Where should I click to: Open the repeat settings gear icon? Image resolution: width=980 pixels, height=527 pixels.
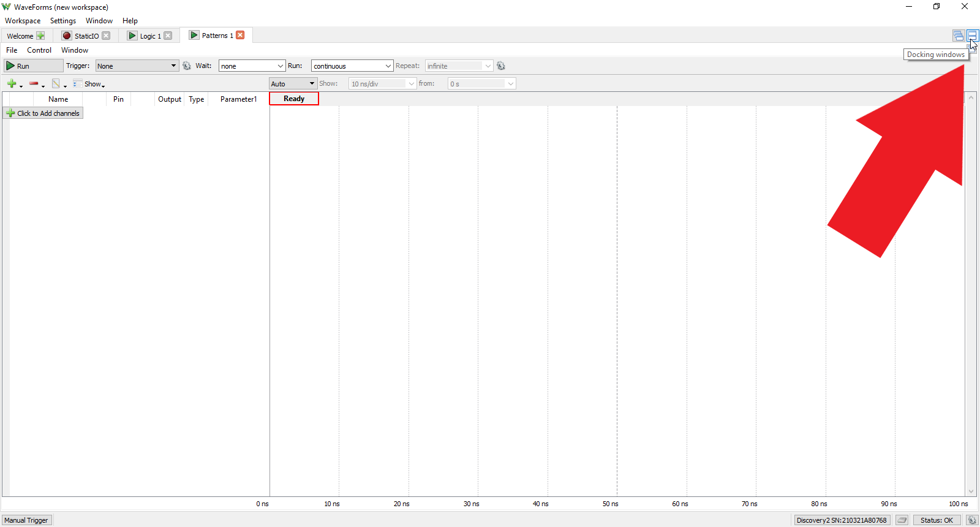(x=501, y=66)
